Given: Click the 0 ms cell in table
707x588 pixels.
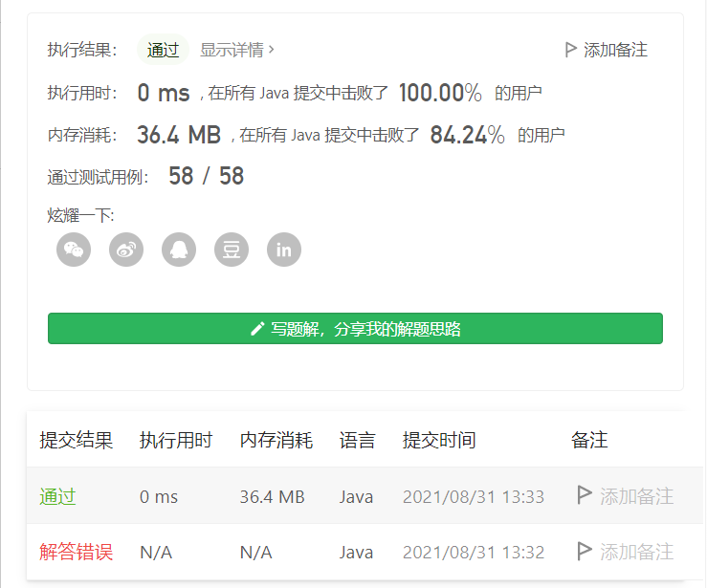Looking at the screenshot, I should pyautogui.click(x=159, y=497).
